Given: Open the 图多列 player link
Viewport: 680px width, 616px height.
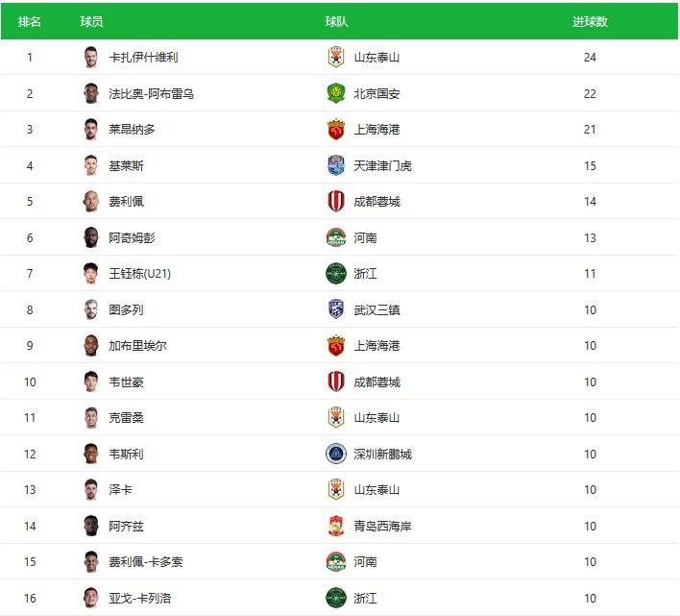Looking at the screenshot, I should [126, 309].
